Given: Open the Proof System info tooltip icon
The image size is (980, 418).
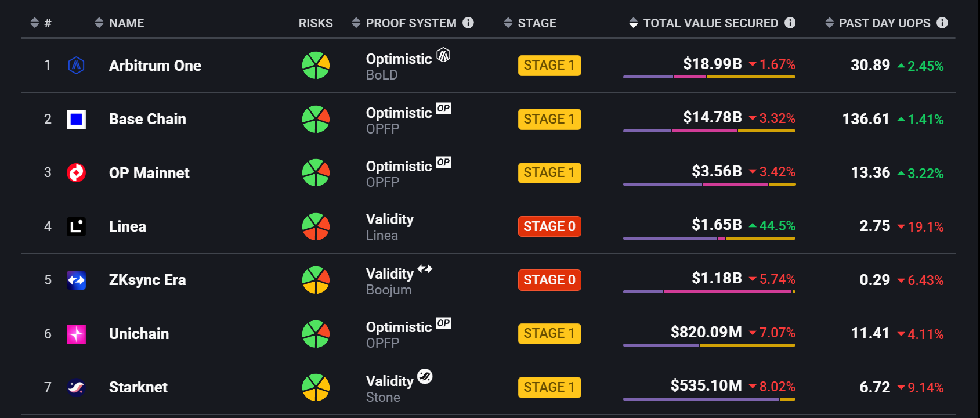Looking at the screenshot, I should pyautogui.click(x=468, y=23).
